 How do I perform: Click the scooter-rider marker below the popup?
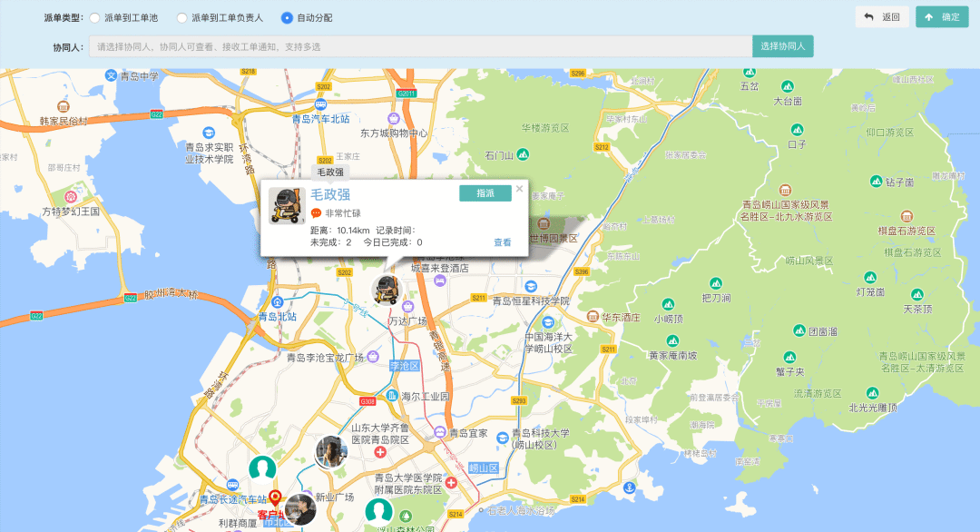point(387,290)
